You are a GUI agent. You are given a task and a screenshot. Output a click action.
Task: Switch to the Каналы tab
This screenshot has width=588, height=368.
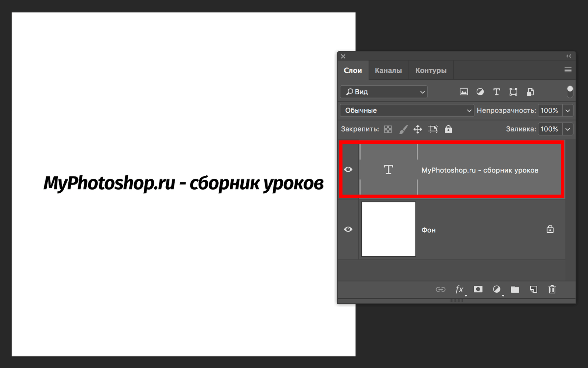pyautogui.click(x=388, y=70)
